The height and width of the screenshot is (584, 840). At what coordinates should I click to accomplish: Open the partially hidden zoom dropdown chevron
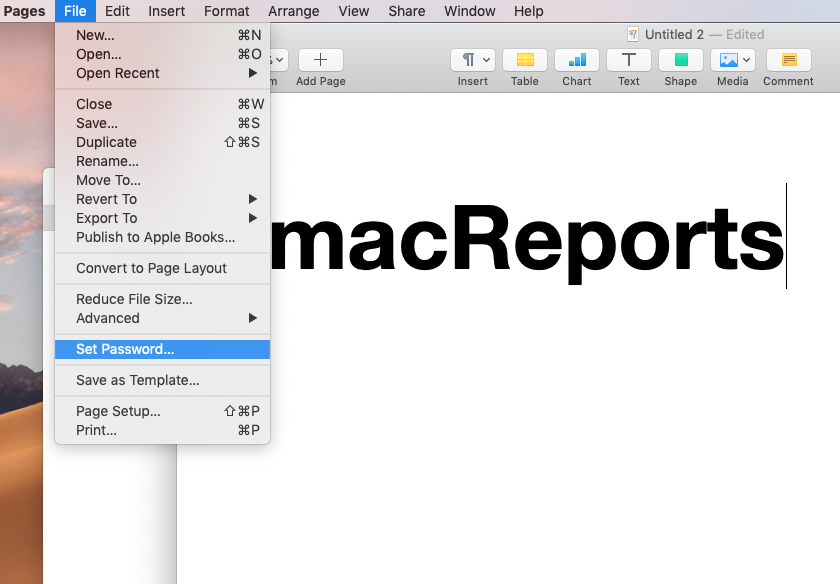pyautogui.click(x=279, y=59)
